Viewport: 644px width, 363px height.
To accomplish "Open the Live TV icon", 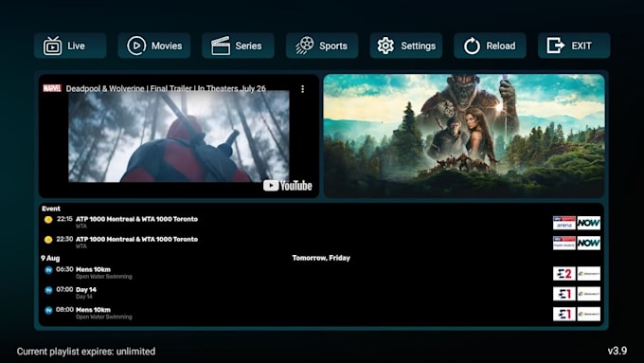I will tap(53, 45).
